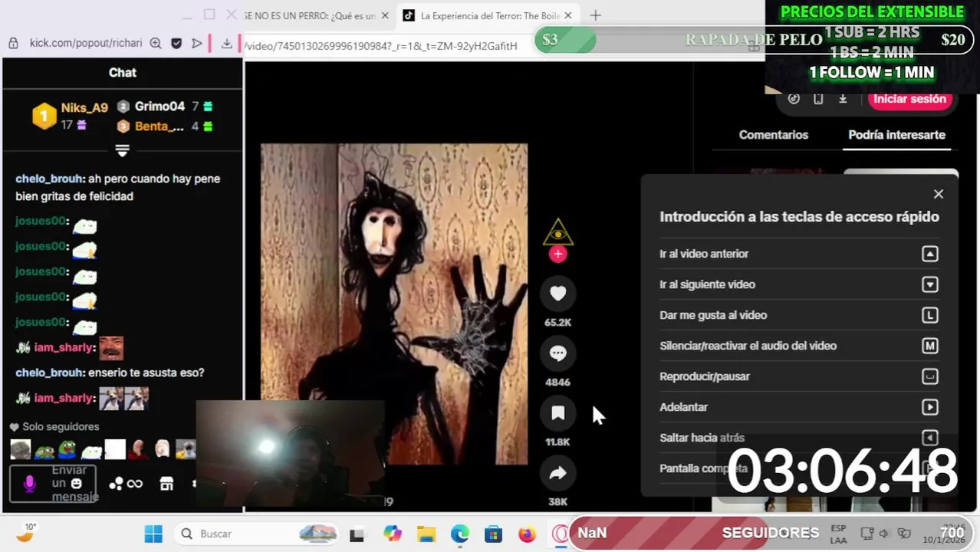This screenshot has height=552, width=980.
Task: Launch Copilot from the taskbar
Action: click(393, 534)
